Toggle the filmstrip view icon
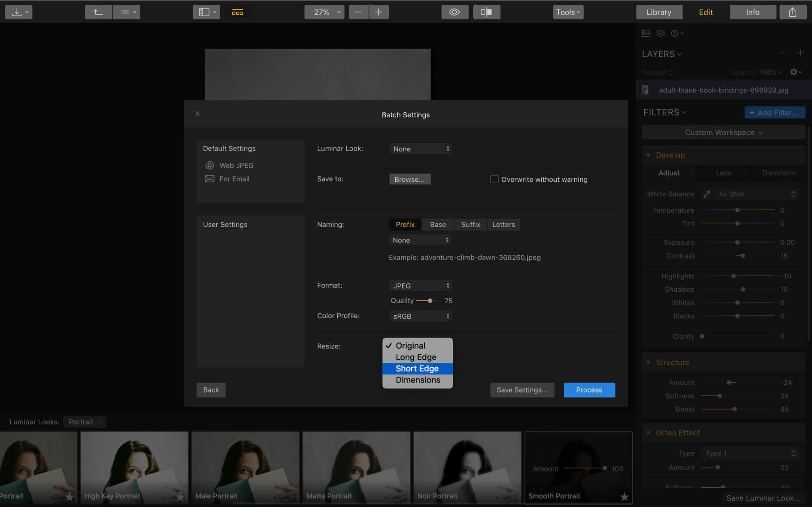Viewport: 812px width, 507px height. point(238,12)
